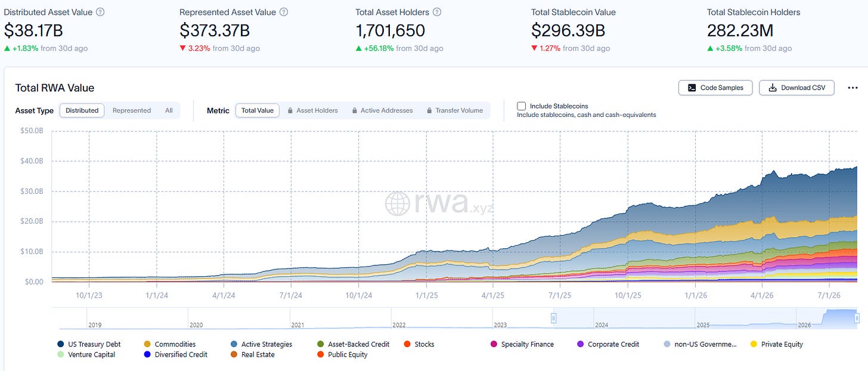Click the Represented Asset Value info icon

tap(284, 12)
